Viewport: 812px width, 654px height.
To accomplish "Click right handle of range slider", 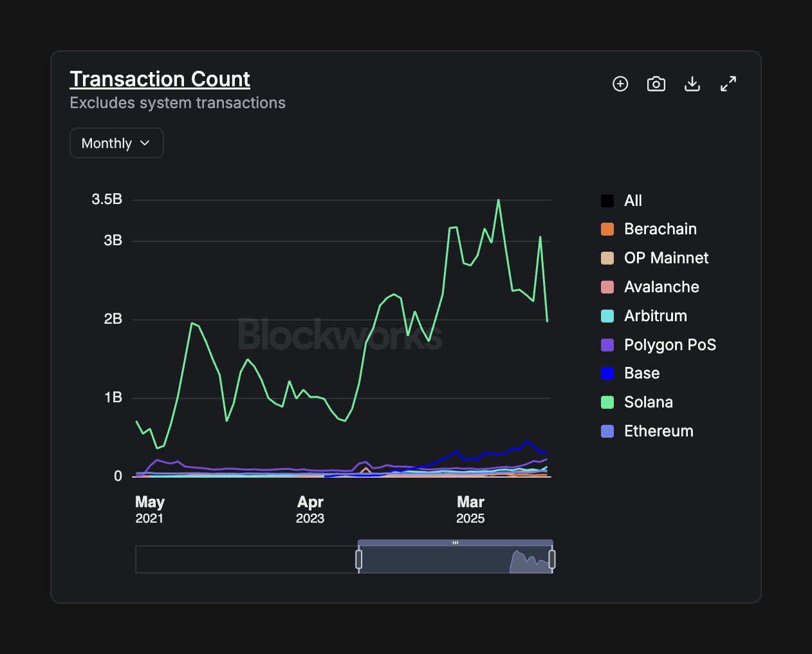I will [x=552, y=559].
